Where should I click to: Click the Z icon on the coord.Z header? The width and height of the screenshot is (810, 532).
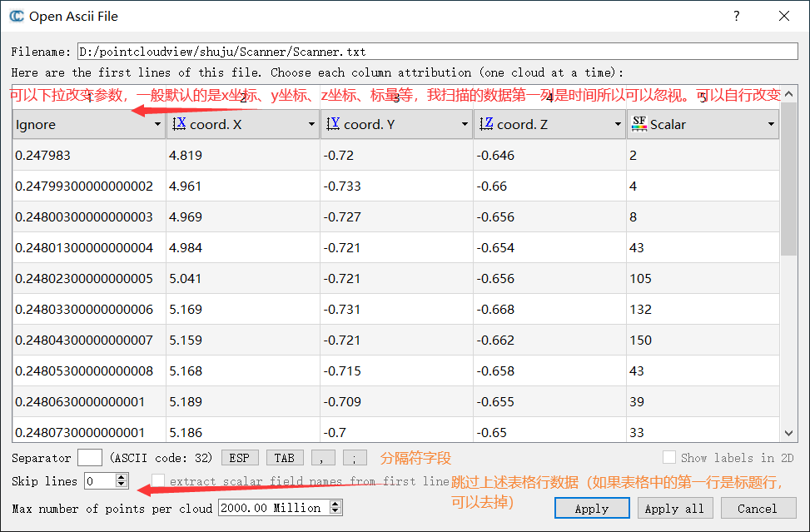click(488, 123)
